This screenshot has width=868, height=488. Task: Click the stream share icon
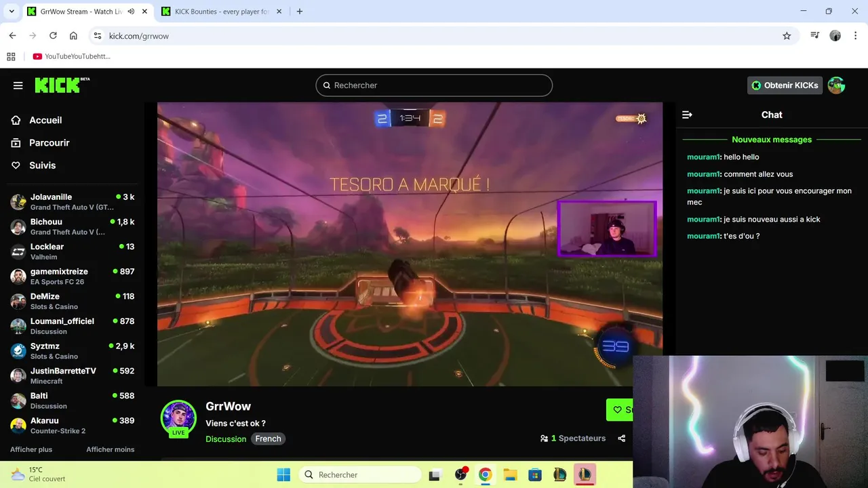(x=621, y=439)
